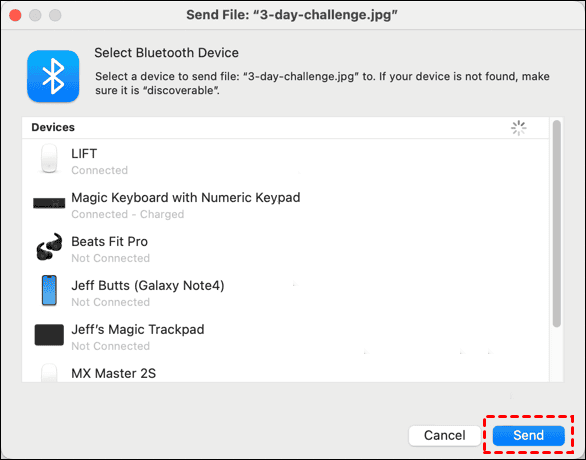Screen dimensions: 586x460
Task: Click the Magic Trackpad device icon
Action: click(x=49, y=334)
